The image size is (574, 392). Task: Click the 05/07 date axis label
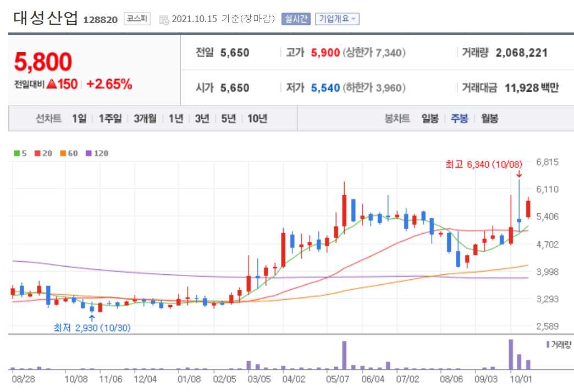tap(337, 379)
